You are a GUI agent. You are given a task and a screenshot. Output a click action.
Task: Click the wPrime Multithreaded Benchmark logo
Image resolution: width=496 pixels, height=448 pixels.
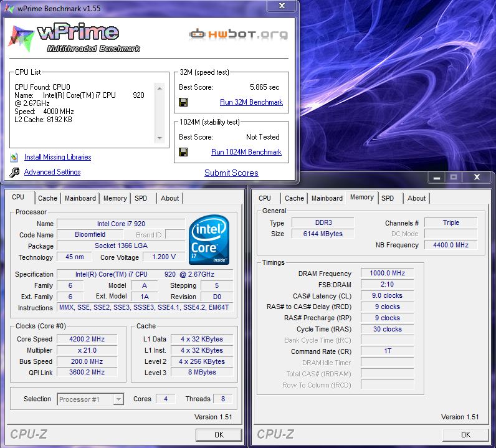[x=74, y=37]
